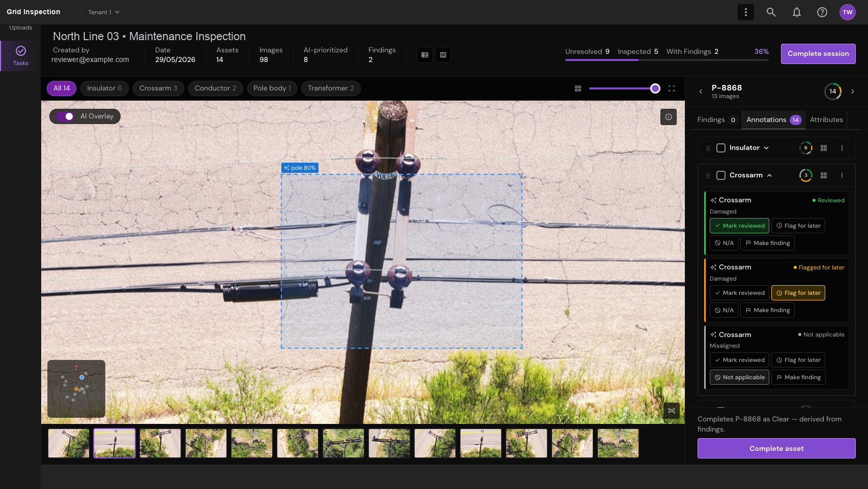Switch to the Findings tab
The image size is (868, 489).
coord(716,120)
